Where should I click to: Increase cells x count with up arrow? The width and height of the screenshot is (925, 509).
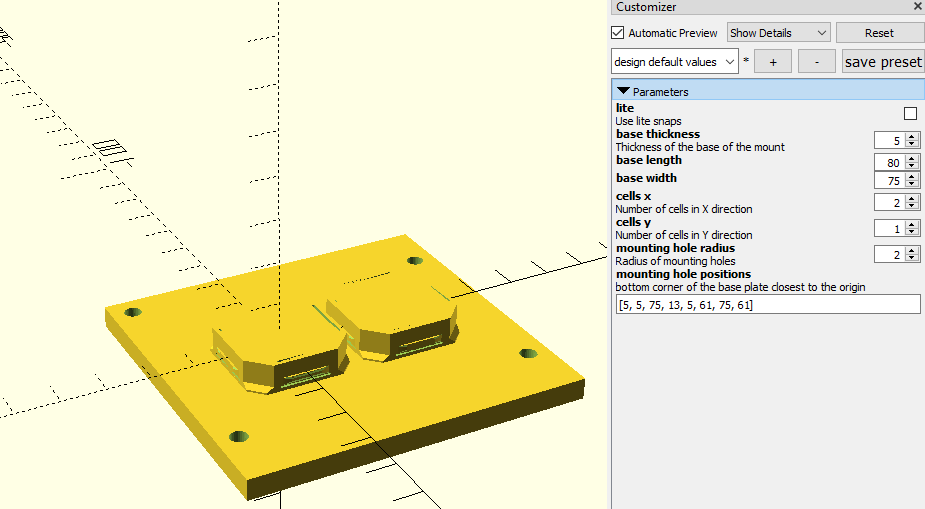click(911, 198)
